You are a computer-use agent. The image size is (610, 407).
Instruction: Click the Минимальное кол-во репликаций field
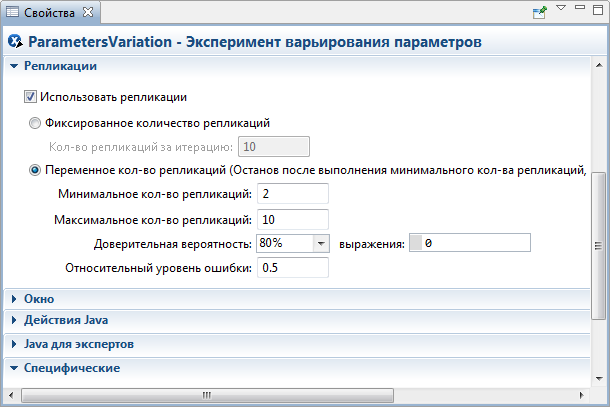click(293, 193)
